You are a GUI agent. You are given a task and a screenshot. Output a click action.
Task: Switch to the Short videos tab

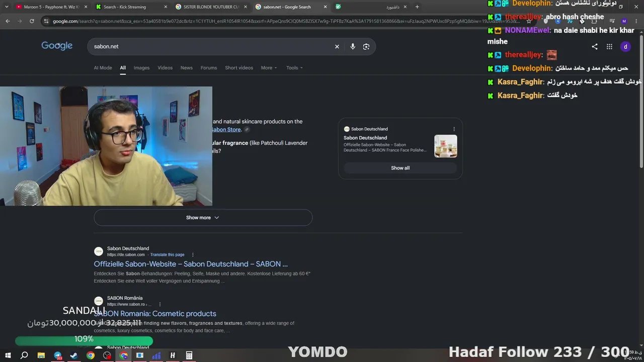(239, 68)
